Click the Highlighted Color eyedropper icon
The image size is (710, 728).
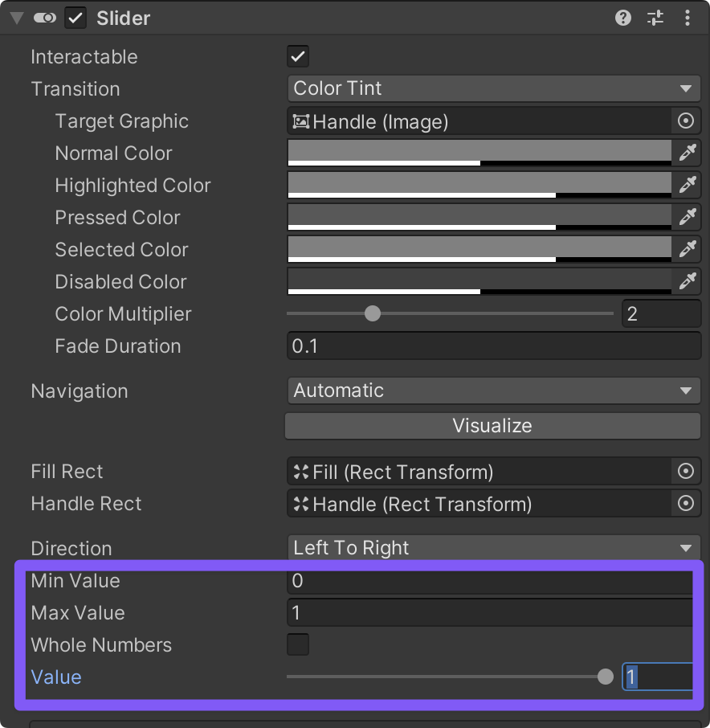688,185
